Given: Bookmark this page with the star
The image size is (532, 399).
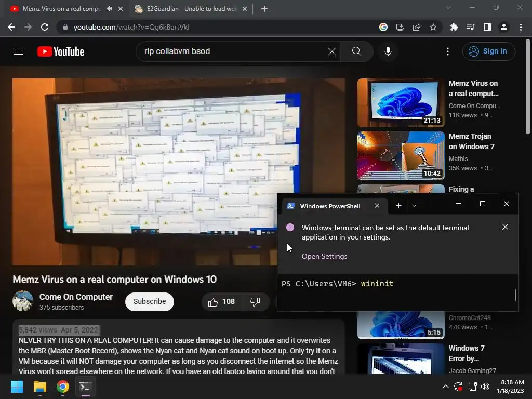Looking at the screenshot, I should coord(433,27).
